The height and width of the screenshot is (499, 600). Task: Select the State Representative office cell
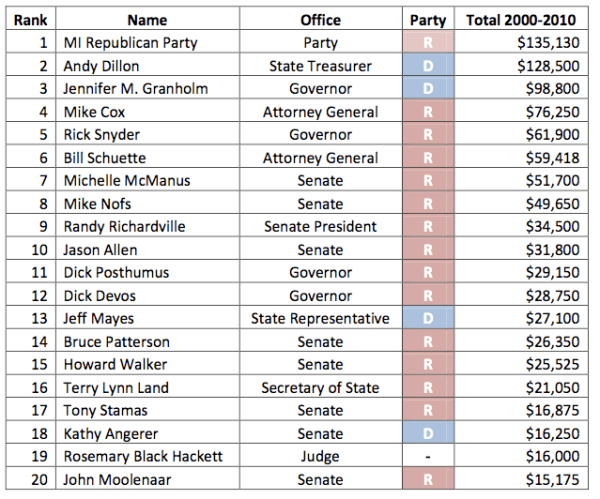(x=321, y=319)
